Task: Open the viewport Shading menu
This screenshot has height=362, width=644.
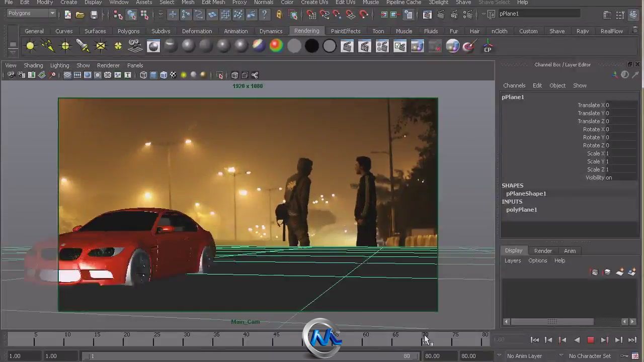Action: (x=33, y=65)
